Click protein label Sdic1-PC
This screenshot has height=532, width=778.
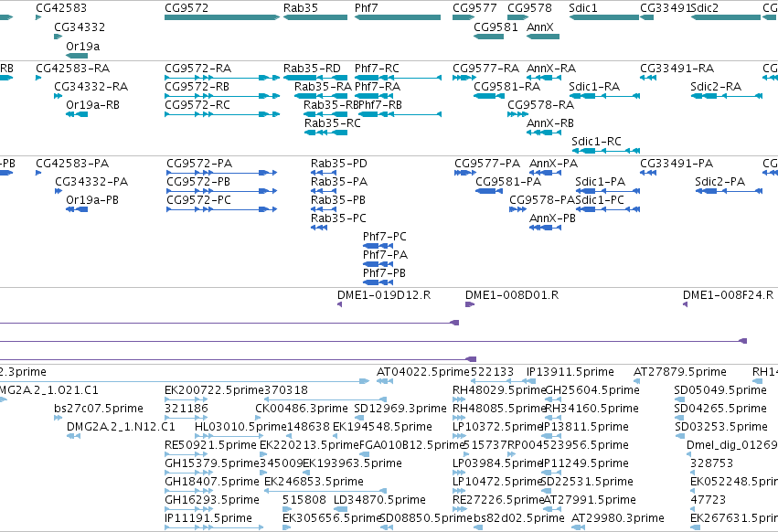coord(600,200)
